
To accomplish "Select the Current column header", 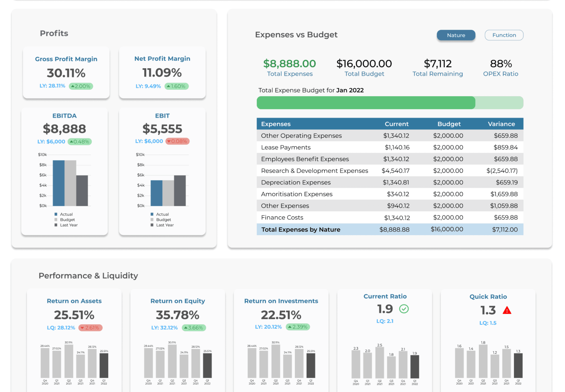I will click(x=397, y=124).
